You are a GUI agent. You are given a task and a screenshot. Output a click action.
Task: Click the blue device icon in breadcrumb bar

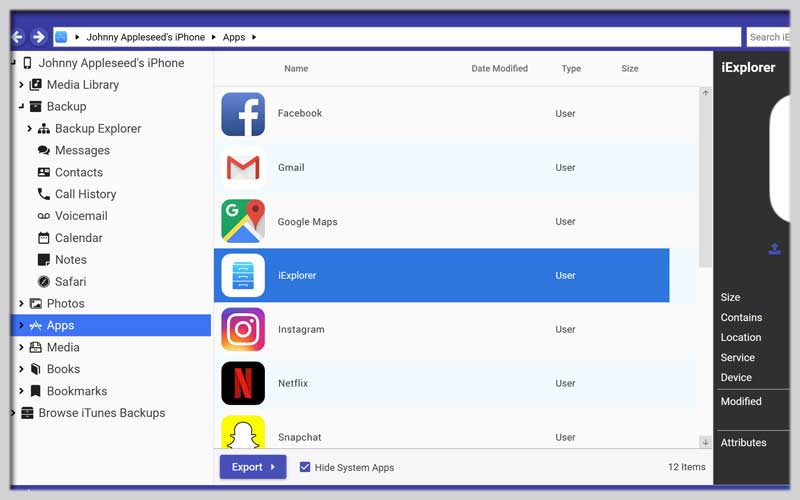pos(61,37)
